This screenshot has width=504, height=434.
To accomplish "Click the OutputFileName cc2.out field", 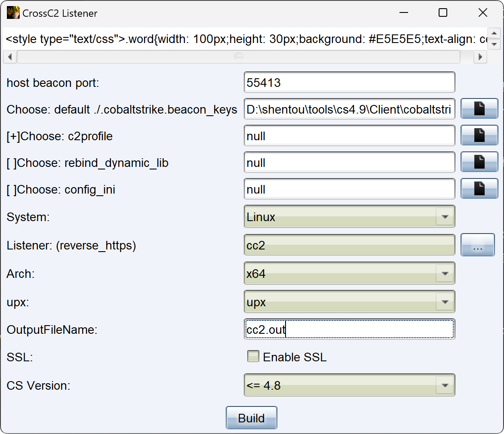I will 349,329.
